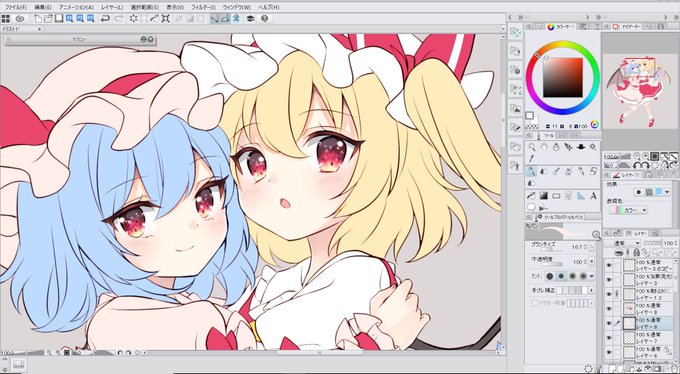Image resolution: width=680 pixels, height=374 pixels.
Task: Click the brush stroke preview magnifier
Action: [596, 235]
